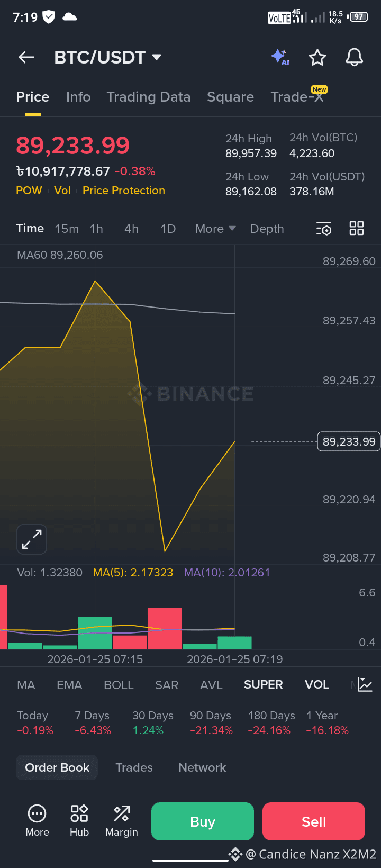Viewport: 381px width, 868px height.
Task: Open the Trade-X tab
Action: [297, 97]
